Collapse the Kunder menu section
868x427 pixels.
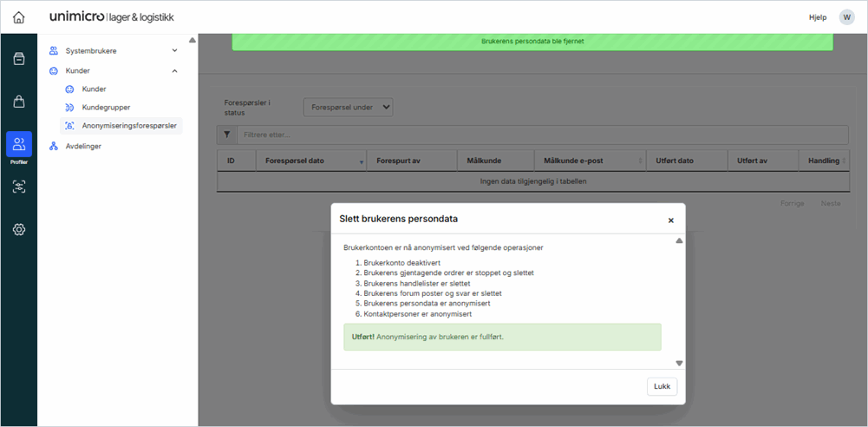click(x=174, y=71)
